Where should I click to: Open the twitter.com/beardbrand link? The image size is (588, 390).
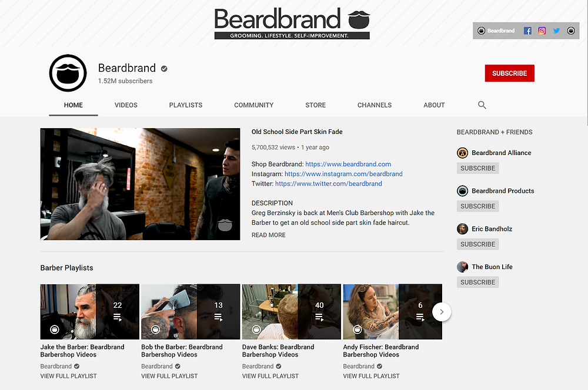[329, 184]
